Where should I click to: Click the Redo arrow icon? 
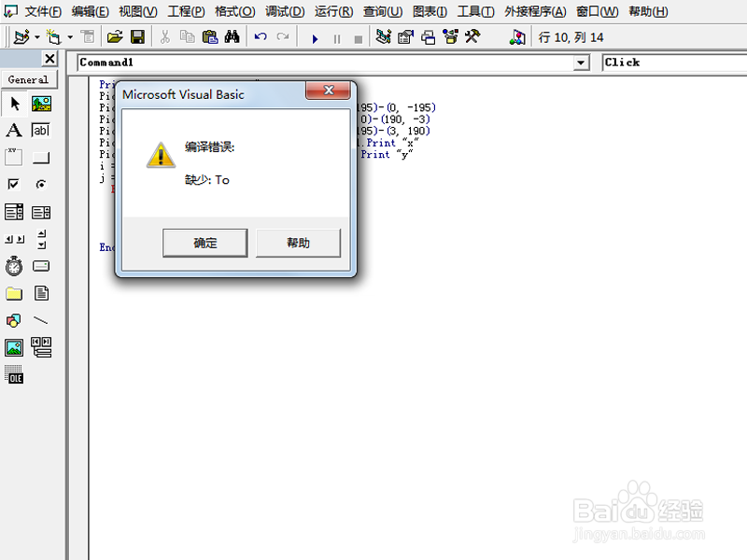283,36
